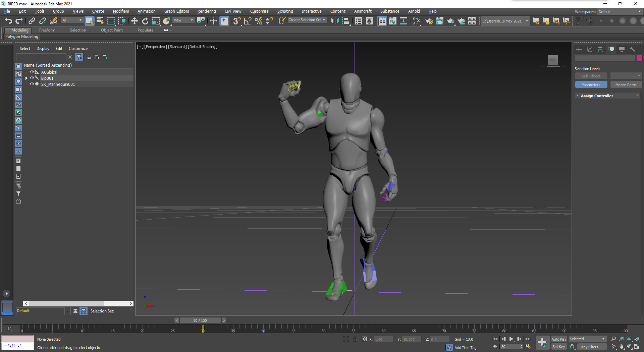Toggle Auto Key animation mode
This screenshot has width=644, height=352.
(x=558, y=339)
